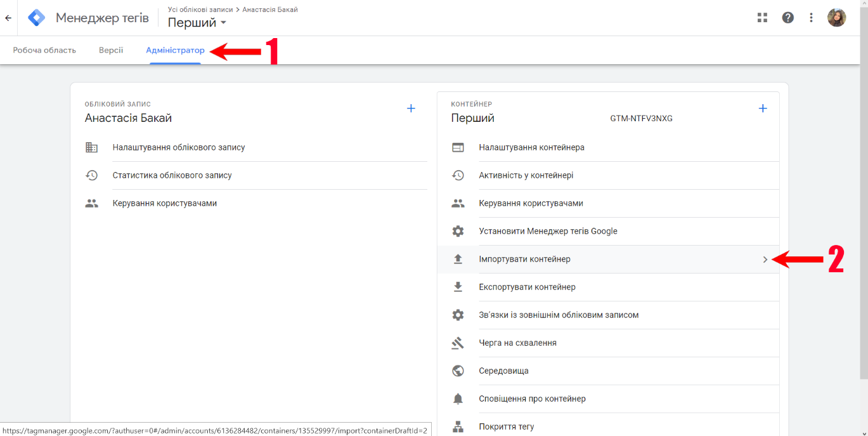Open the three-dot more options menu
This screenshot has height=436, width=868.
tap(811, 18)
